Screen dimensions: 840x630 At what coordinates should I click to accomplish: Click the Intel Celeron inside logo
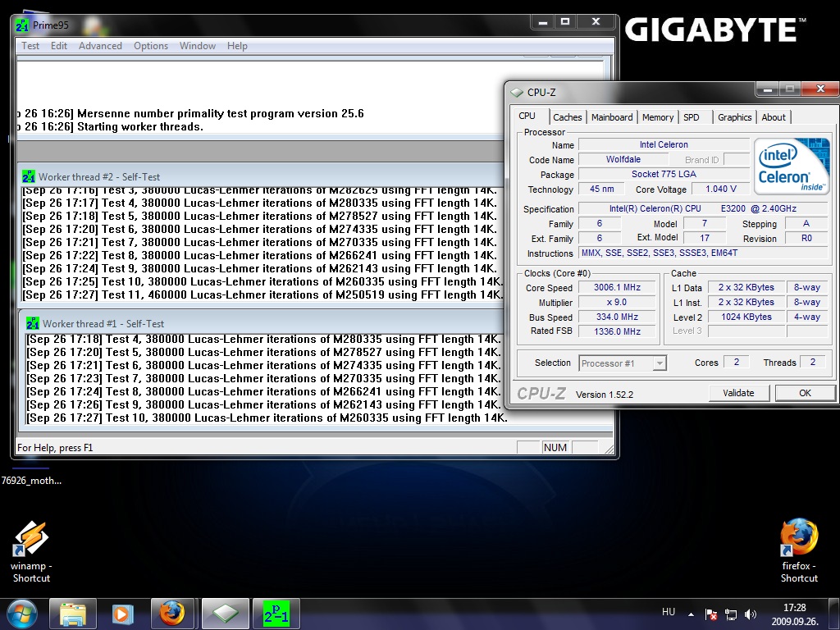792,166
